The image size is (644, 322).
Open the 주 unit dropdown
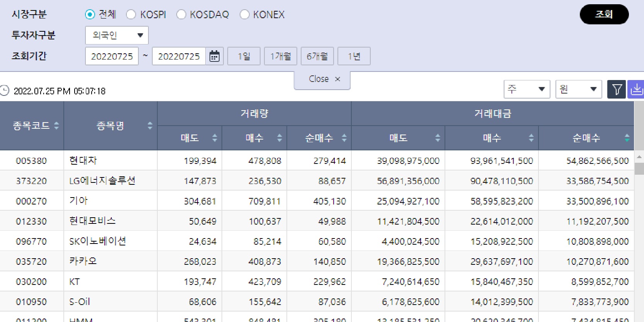click(526, 89)
